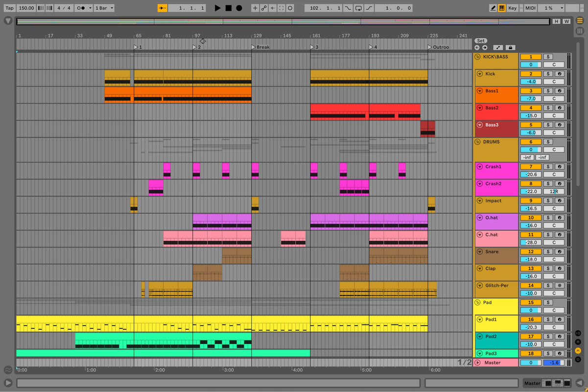Switch to Session View icon
The width and height of the screenshot is (588, 392).
pos(580,31)
